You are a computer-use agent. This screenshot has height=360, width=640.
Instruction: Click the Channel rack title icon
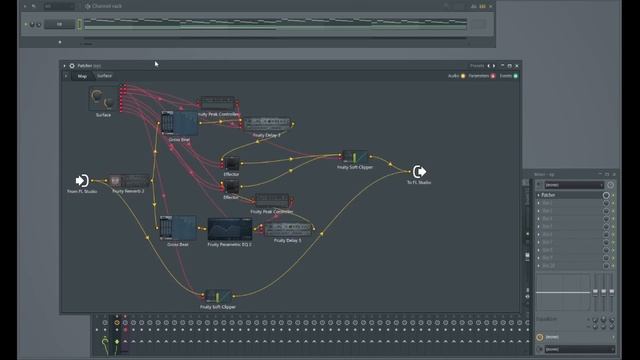tap(87, 6)
